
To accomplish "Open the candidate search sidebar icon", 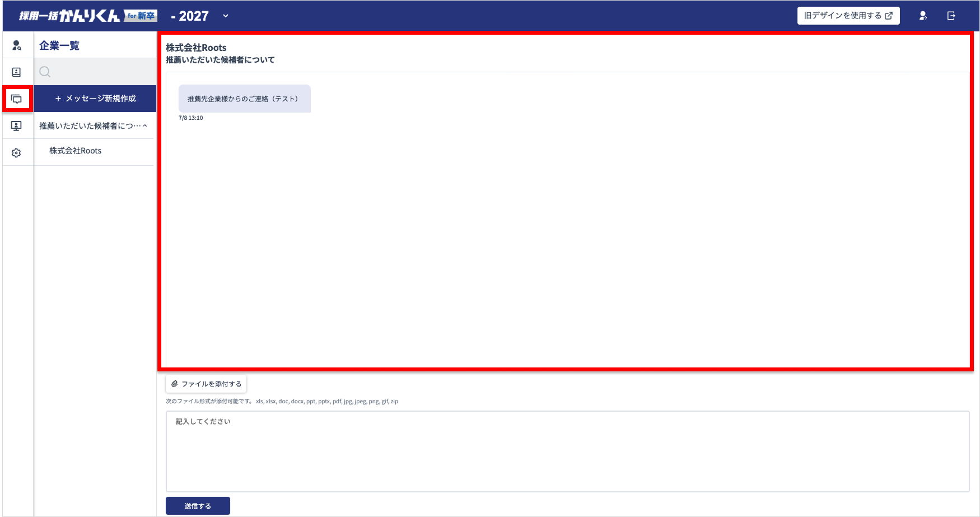I will [16, 45].
